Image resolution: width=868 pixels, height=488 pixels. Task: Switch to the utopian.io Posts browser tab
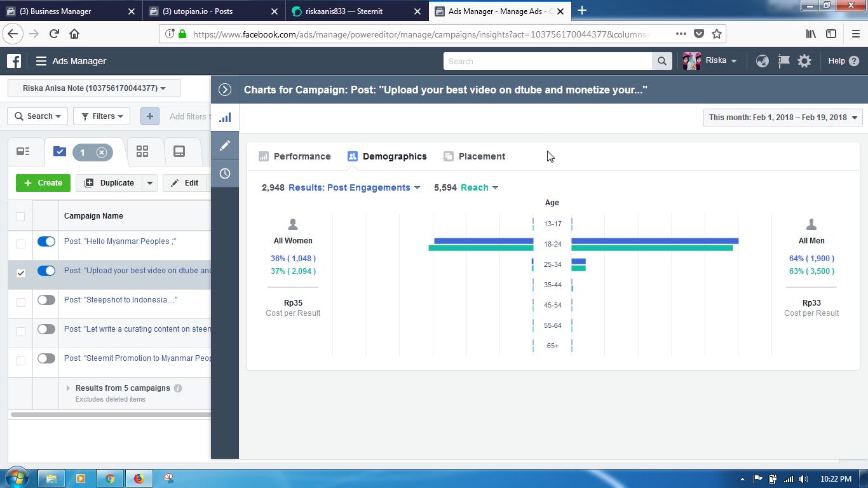click(214, 11)
